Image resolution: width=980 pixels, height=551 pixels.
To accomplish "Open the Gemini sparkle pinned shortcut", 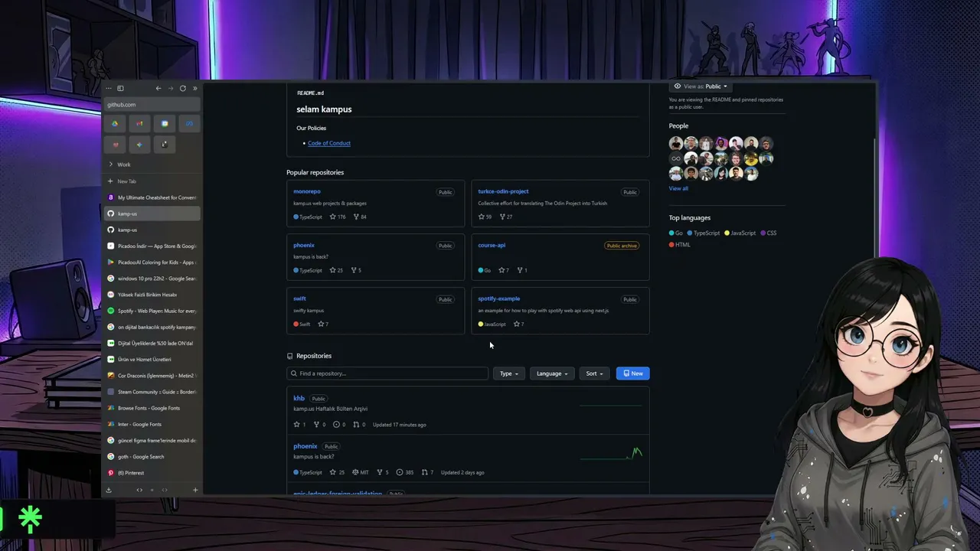I will [139, 144].
